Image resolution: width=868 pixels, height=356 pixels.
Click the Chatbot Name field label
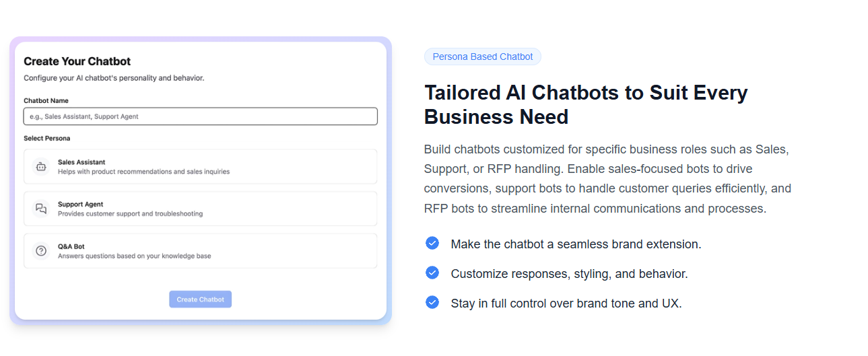click(x=46, y=101)
